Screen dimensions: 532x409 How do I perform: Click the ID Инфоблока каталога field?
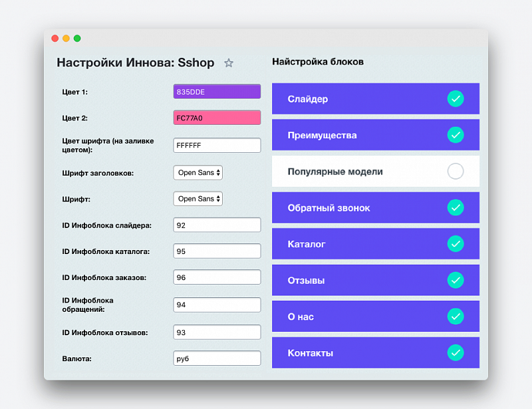pos(217,251)
